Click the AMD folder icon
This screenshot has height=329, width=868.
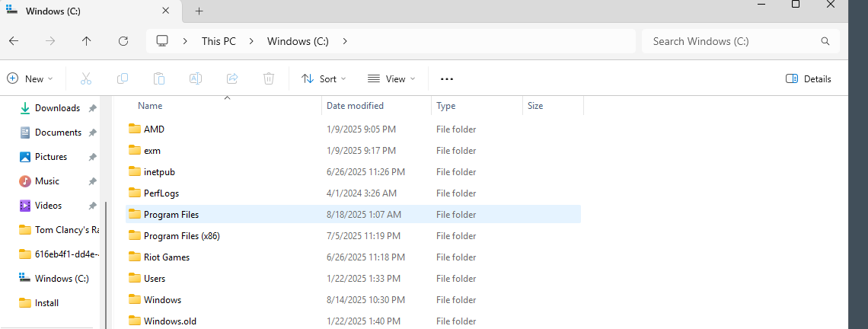(135, 129)
